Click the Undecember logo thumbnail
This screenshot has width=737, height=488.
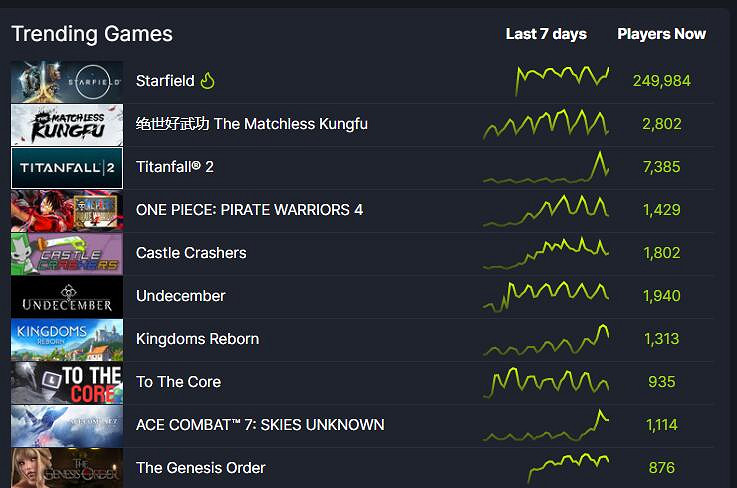[67, 297]
